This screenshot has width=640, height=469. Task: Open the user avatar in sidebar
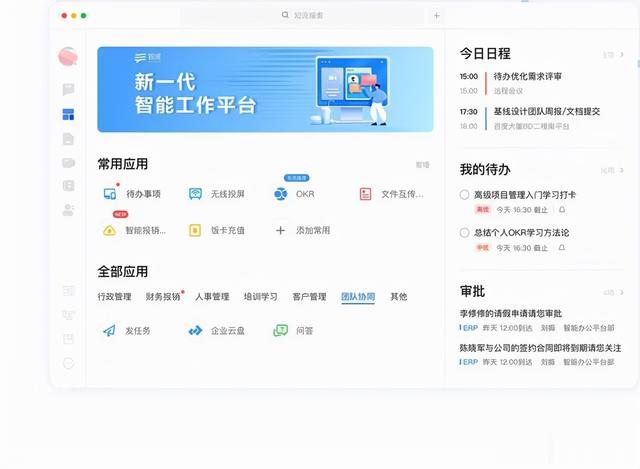68,57
